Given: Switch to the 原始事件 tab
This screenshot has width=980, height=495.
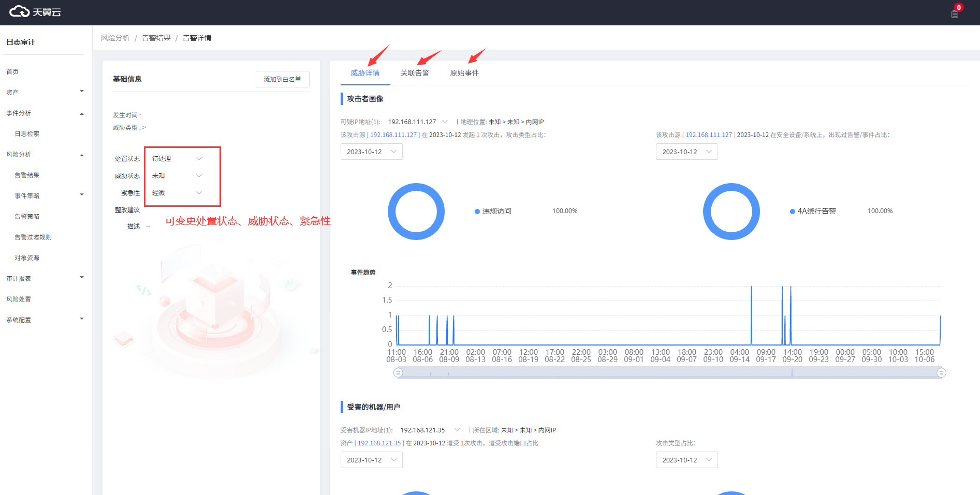Looking at the screenshot, I should 464,73.
